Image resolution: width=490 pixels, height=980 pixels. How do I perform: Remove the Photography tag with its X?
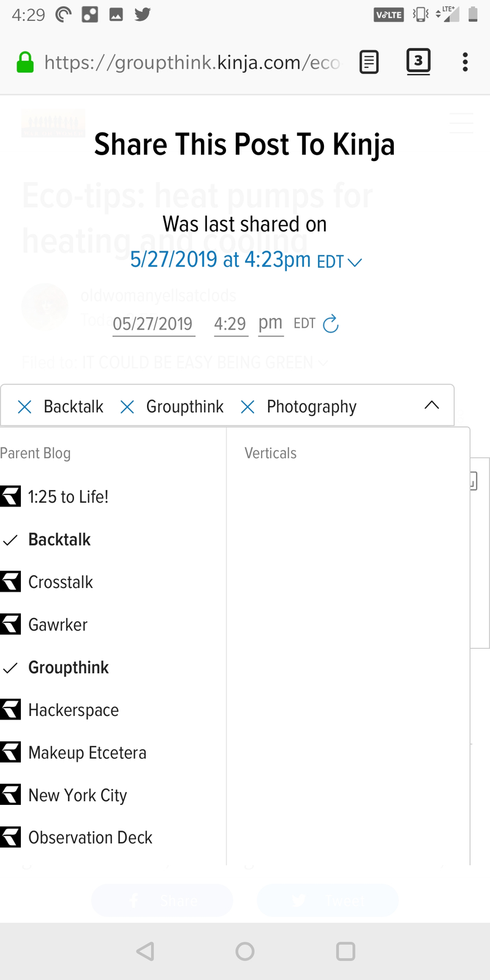pos(247,407)
